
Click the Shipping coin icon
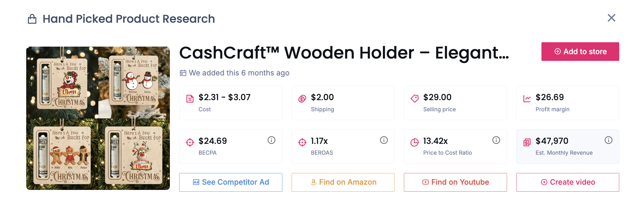click(x=302, y=99)
